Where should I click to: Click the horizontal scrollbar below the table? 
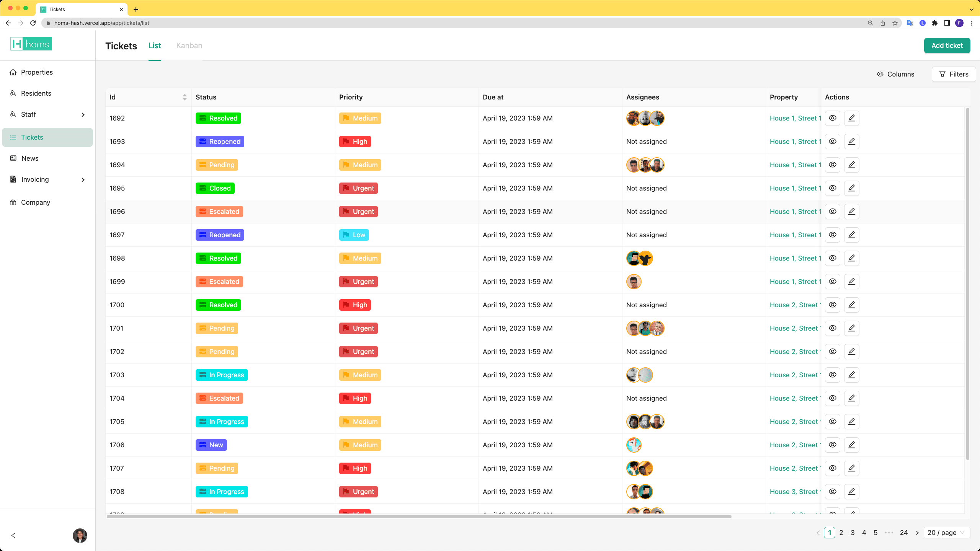pos(419,517)
